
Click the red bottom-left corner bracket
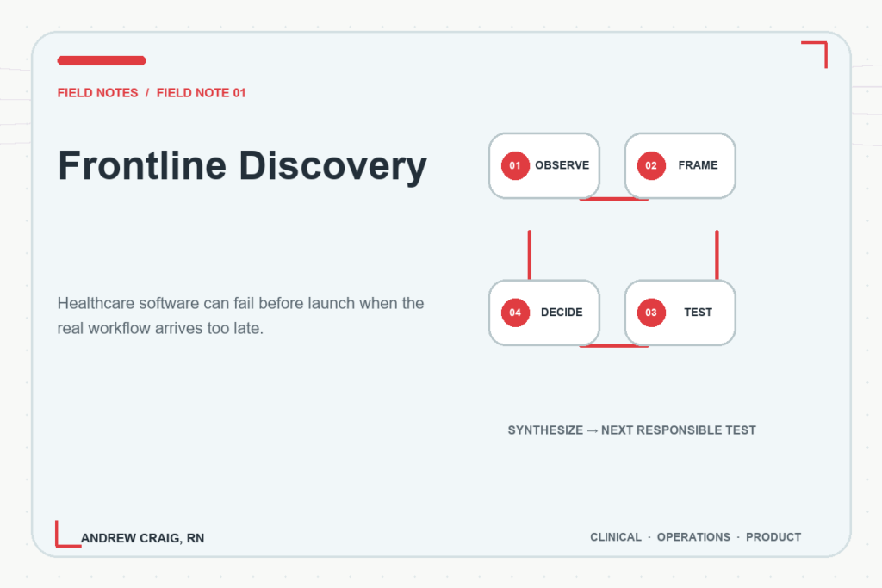(x=68, y=534)
